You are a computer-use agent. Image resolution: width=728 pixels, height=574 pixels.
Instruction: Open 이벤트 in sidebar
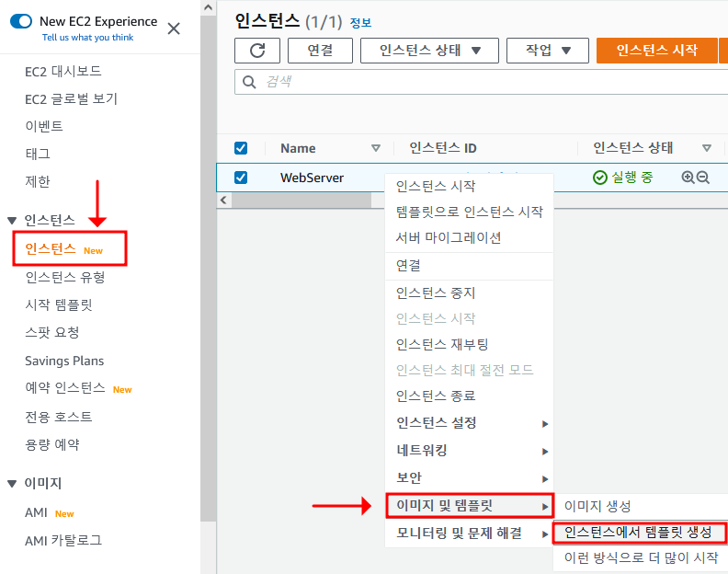point(44,126)
